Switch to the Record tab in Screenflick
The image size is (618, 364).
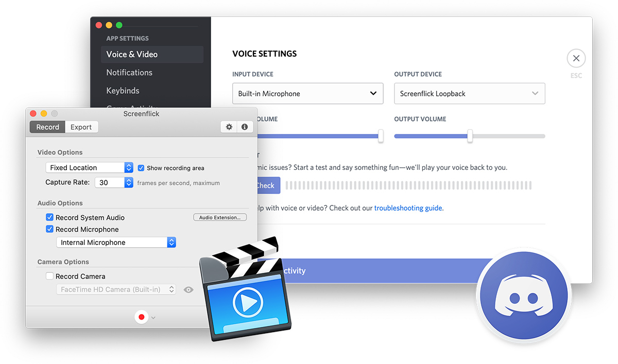point(47,127)
